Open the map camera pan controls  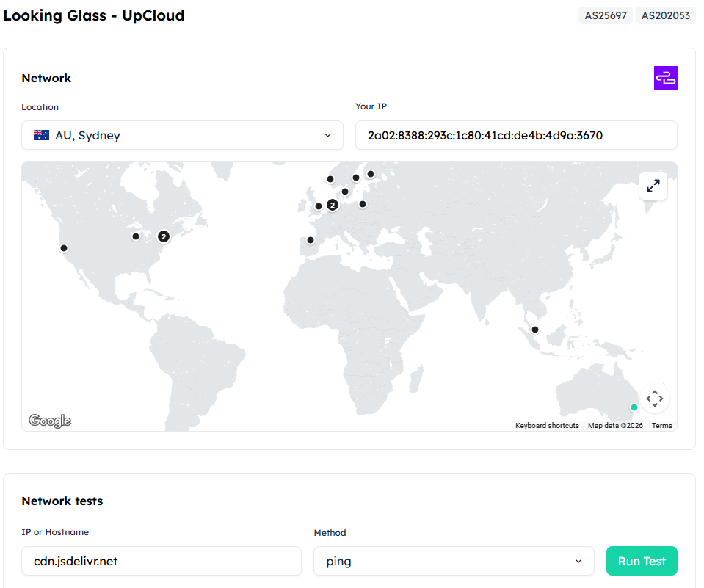655,398
